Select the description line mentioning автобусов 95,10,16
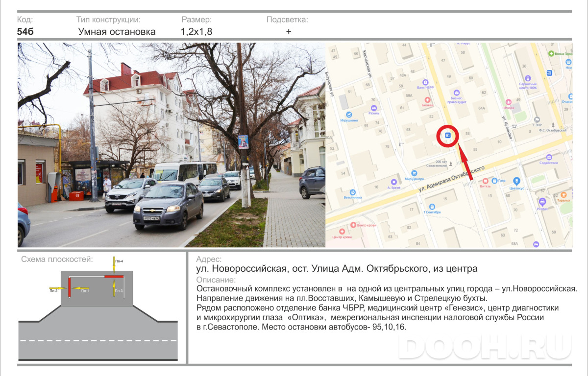The height and width of the screenshot is (376, 588). pyautogui.click(x=301, y=327)
